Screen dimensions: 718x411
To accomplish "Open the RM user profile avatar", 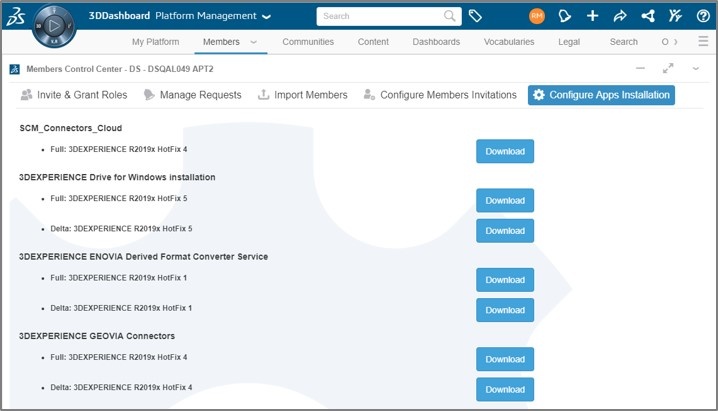I will (537, 16).
